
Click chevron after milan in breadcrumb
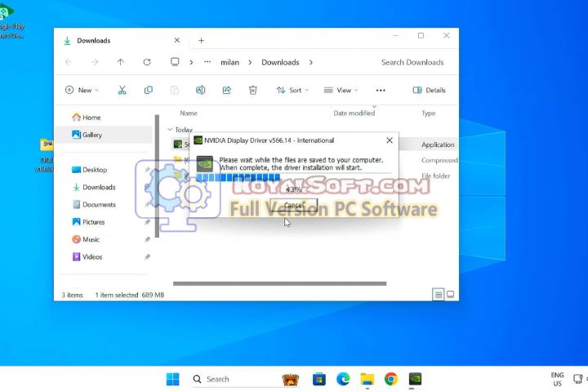(250, 62)
